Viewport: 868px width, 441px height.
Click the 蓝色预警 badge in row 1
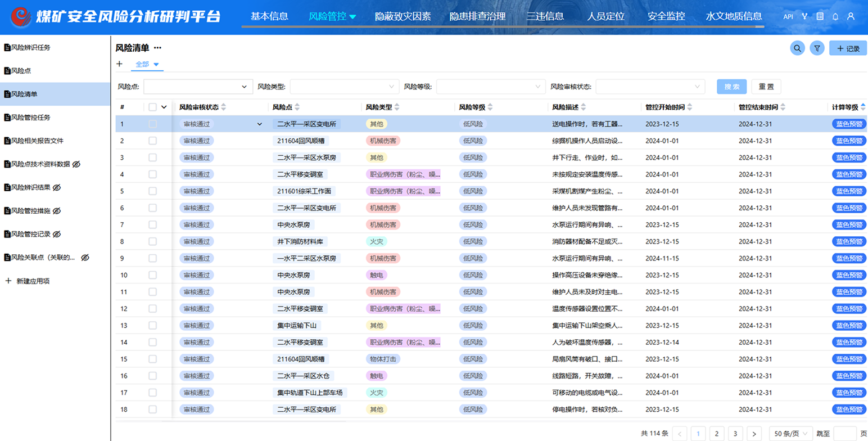click(849, 124)
